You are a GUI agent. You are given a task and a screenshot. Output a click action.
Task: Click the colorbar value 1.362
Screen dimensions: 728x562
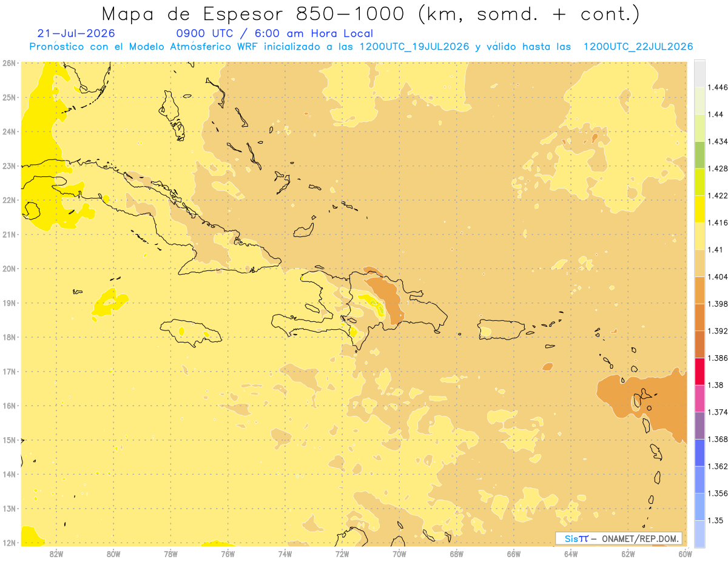coord(718,466)
